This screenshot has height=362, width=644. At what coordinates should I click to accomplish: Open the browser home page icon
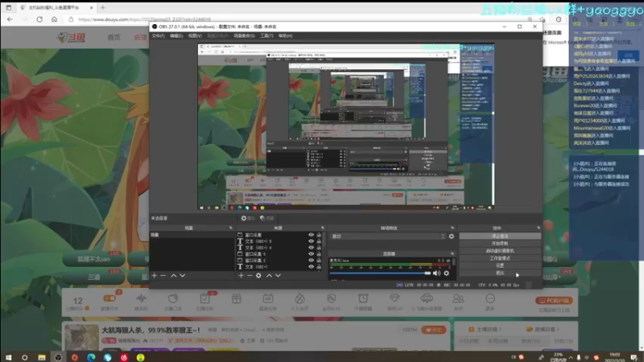pos(54,19)
